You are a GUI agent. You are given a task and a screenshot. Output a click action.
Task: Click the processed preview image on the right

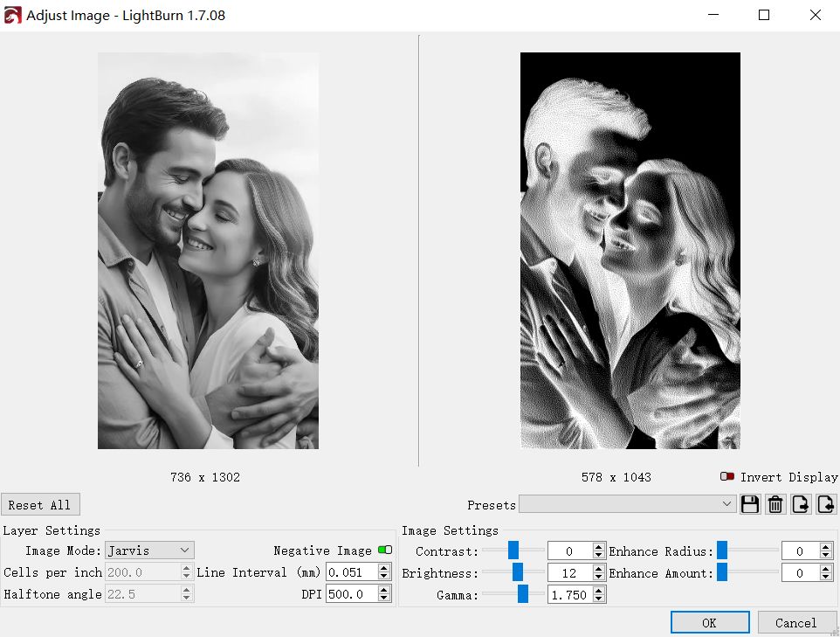click(630, 250)
